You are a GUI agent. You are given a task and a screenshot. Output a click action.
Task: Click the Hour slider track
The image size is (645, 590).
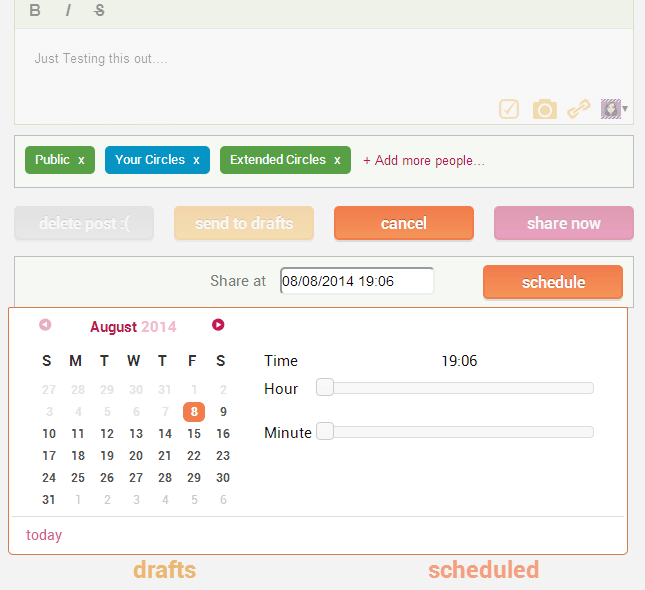coord(455,388)
